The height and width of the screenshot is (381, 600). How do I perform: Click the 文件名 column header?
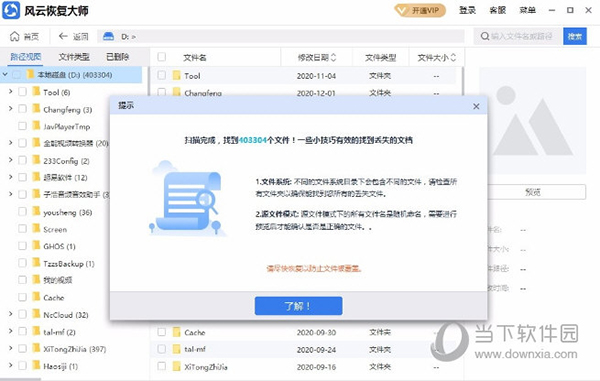(194, 57)
